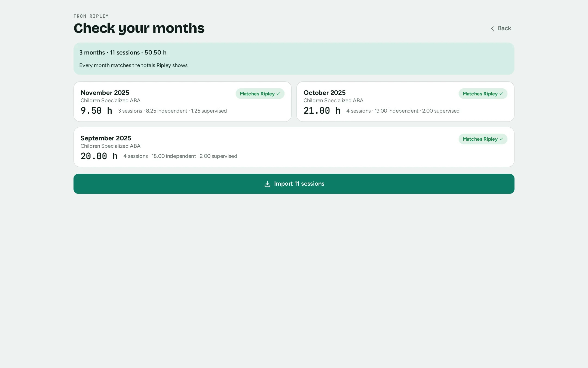Click the Back chevron arrow icon
The height and width of the screenshot is (368, 588).
(x=492, y=29)
